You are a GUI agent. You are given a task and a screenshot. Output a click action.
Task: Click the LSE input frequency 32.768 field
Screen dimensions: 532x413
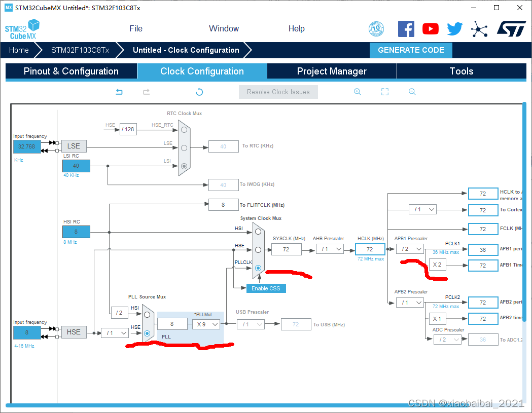[x=27, y=147]
